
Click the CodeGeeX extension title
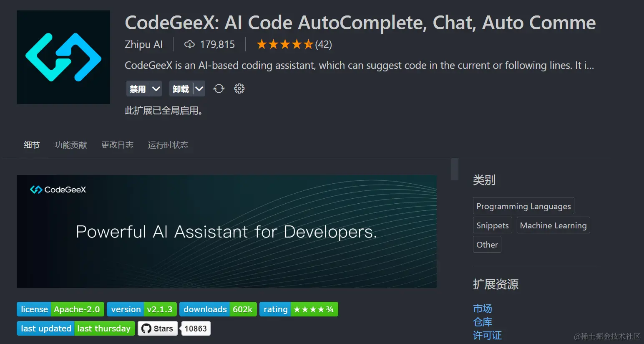(360, 23)
